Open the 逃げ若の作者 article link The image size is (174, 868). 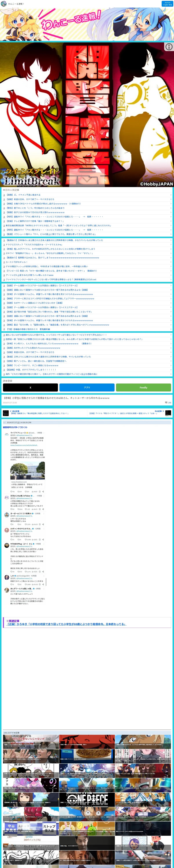(49, 312)
